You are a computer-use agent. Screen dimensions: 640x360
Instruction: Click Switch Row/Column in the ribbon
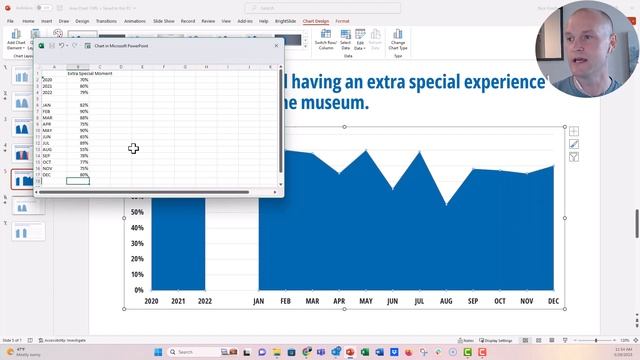326,40
